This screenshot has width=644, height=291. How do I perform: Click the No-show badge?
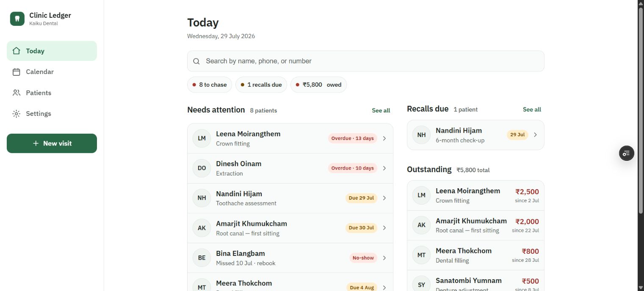click(x=363, y=258)
